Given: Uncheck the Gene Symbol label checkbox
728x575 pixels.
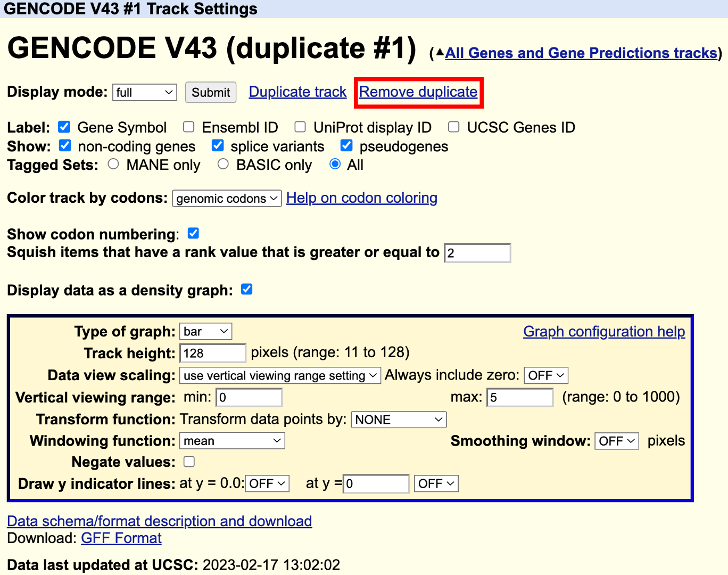Looking at the screenshot, I should click(64, 127).
